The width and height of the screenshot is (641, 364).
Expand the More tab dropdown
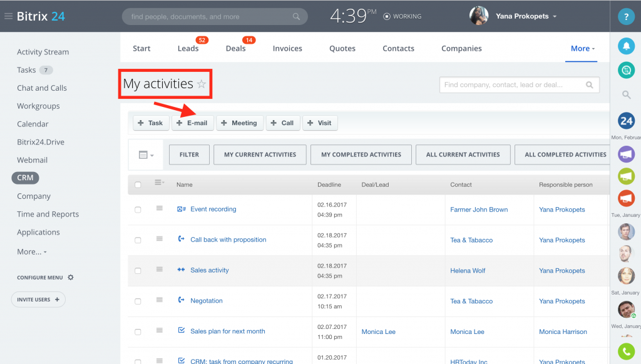click(x=582, y=49)
